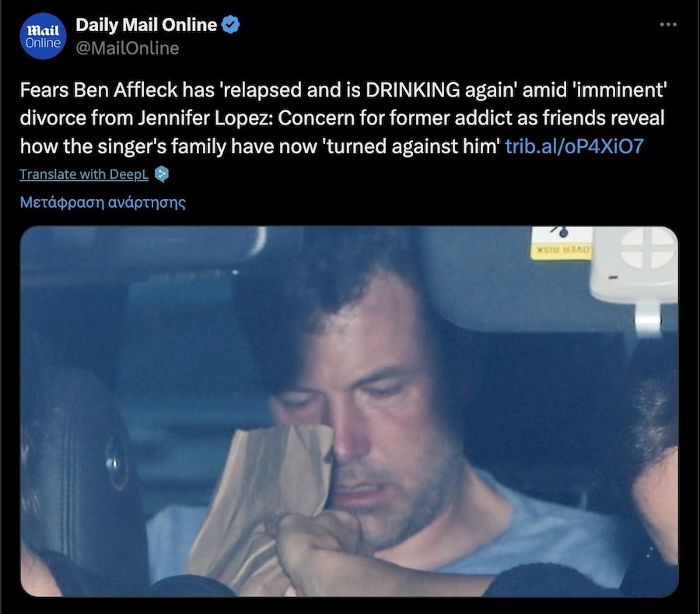Open the three-dot more options menu

[668, 25]
